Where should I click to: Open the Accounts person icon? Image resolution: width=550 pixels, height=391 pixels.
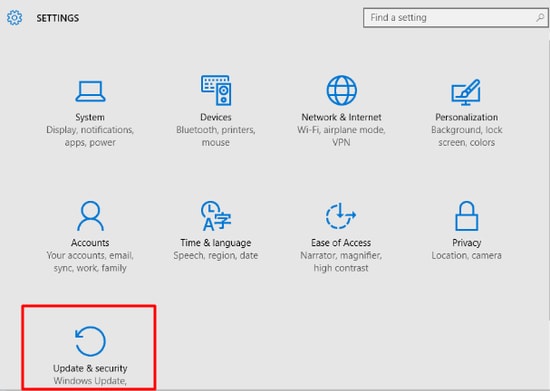point(90,216)
